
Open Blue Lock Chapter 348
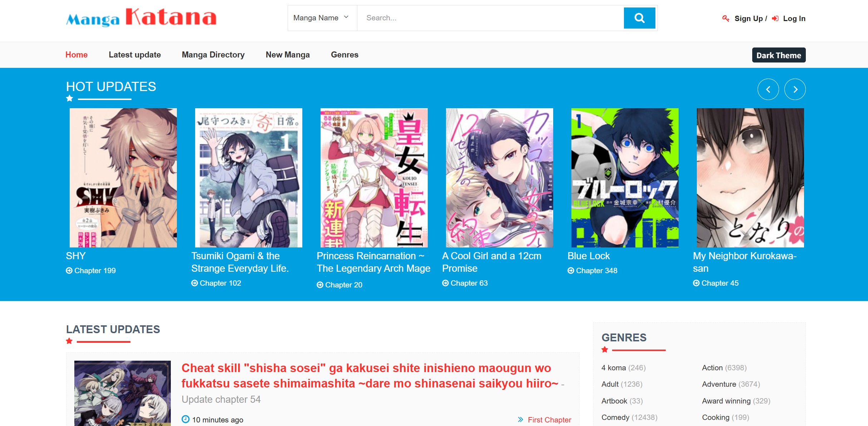coord(597,271)
